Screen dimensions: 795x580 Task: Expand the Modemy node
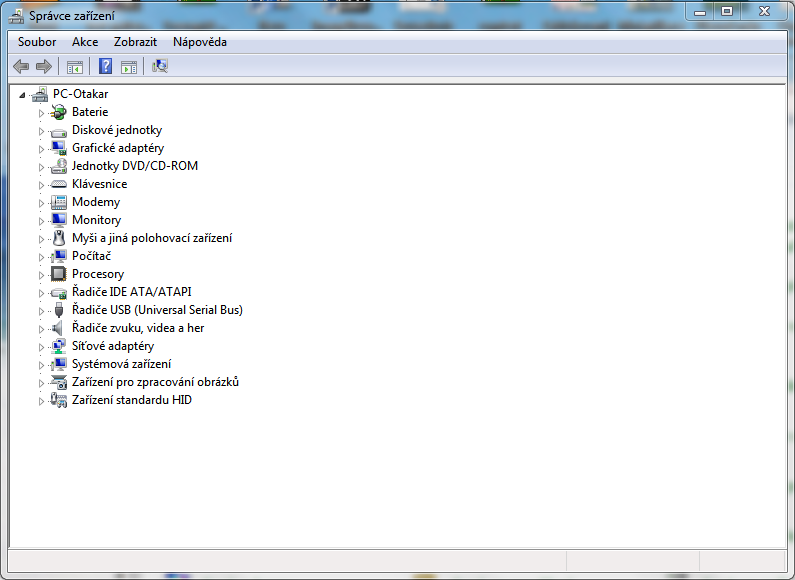(x=41, y=203)
